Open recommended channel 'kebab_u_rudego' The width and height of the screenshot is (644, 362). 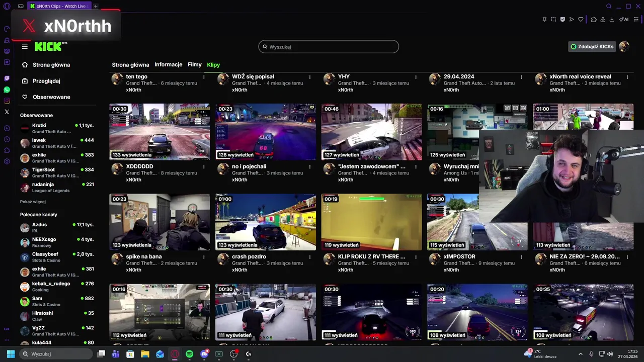(x=57, y=287)
